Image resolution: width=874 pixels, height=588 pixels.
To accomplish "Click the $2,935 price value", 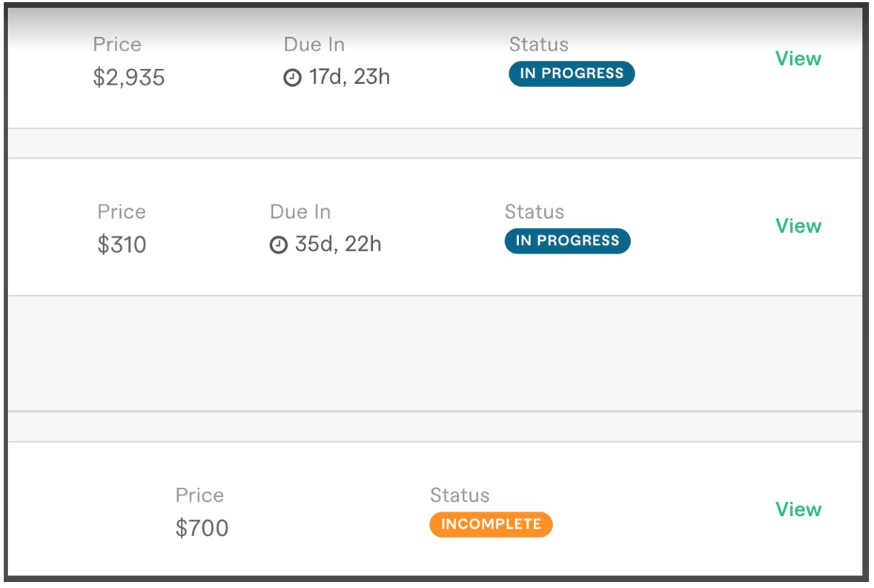I will pyautogui.click(x=129, y=78).
